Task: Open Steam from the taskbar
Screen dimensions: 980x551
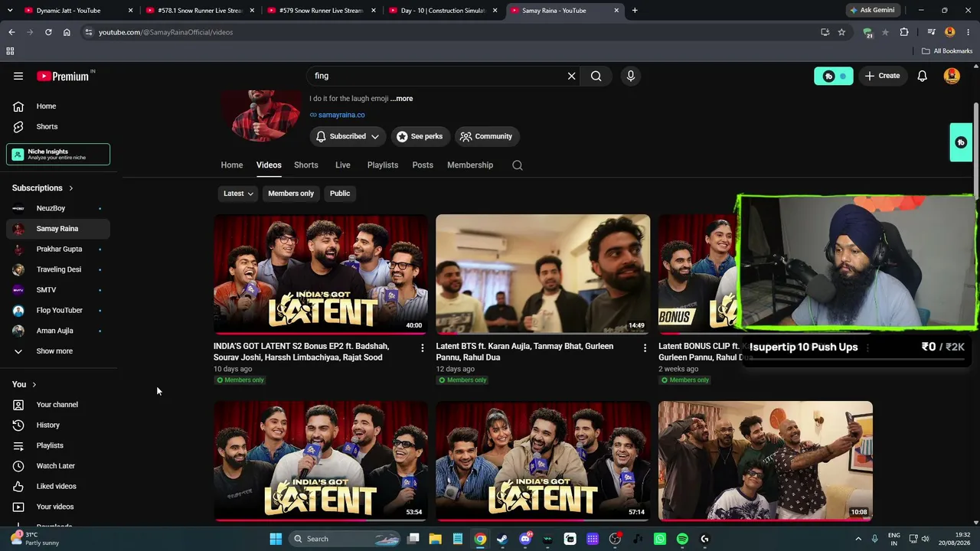Action: coord(502,539)
